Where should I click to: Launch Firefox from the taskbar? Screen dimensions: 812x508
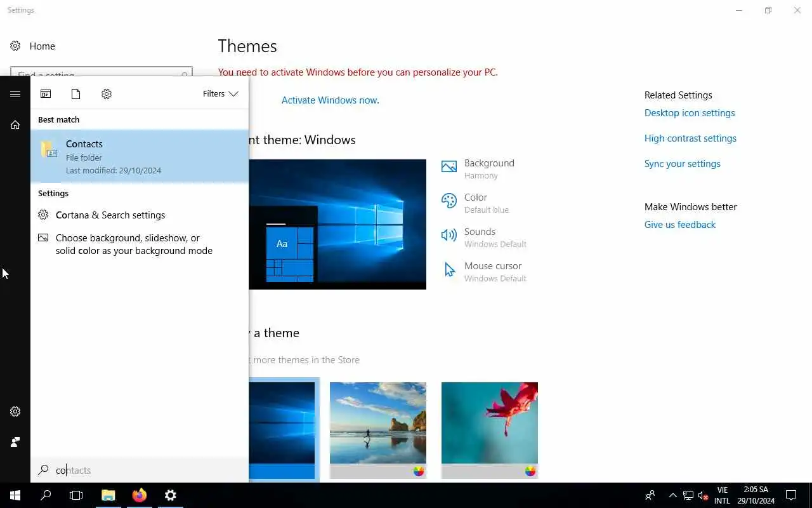(140, 495)
